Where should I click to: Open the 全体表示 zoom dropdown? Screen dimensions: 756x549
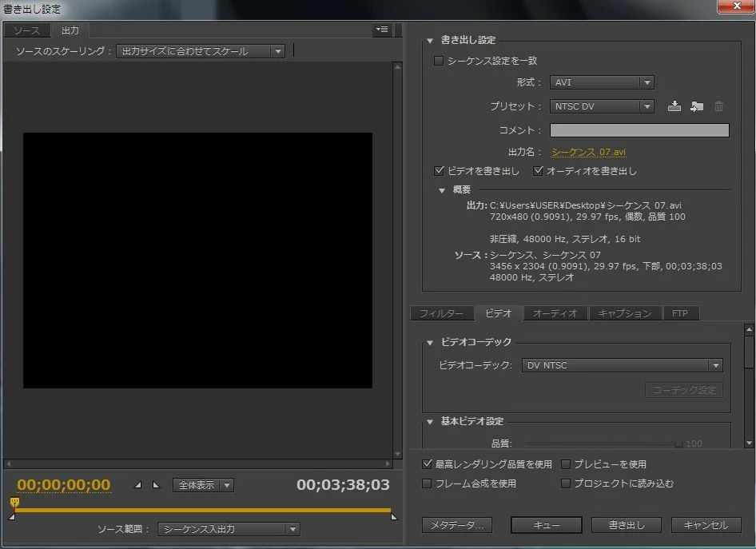(x=203, y=485)
